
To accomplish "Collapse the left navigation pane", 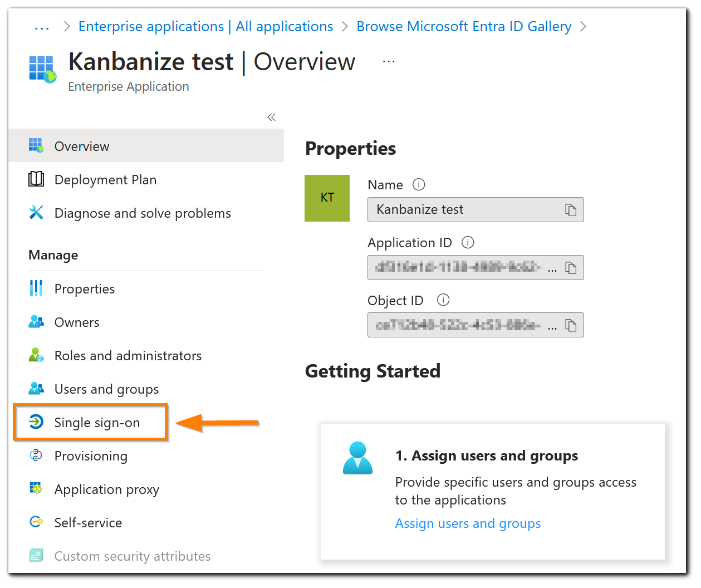I will [x=272, y=117].
